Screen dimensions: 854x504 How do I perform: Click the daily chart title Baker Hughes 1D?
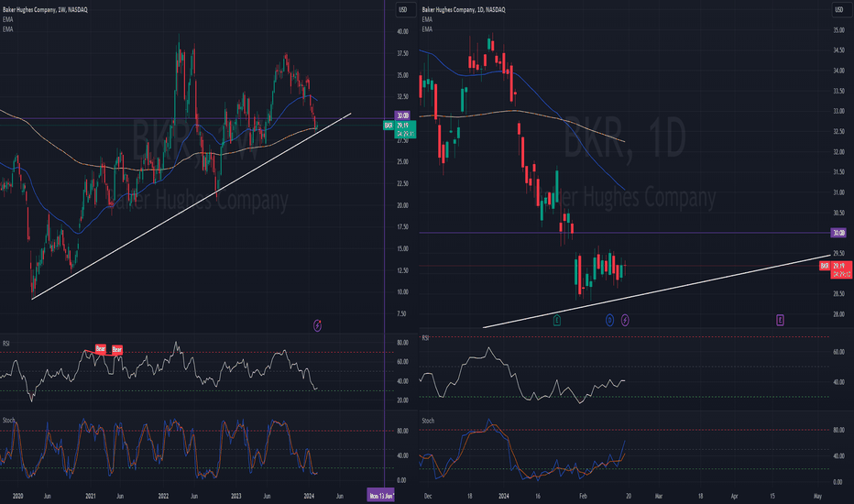click(x=464, y=10)
